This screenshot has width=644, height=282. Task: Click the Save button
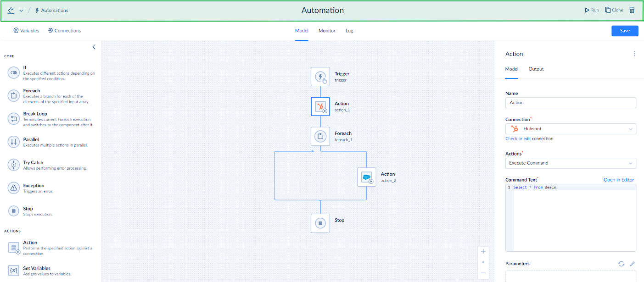[625, 31]
